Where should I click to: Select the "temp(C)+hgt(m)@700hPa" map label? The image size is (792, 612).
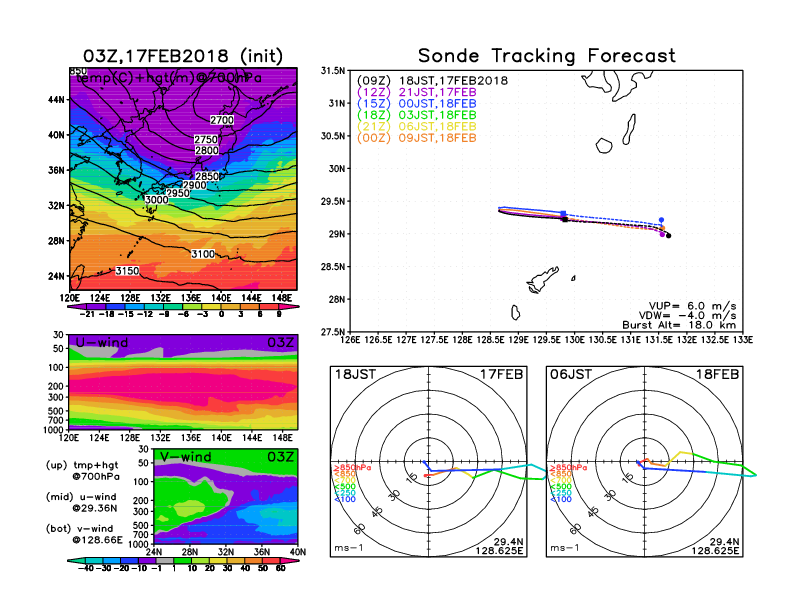coord(169,78)
